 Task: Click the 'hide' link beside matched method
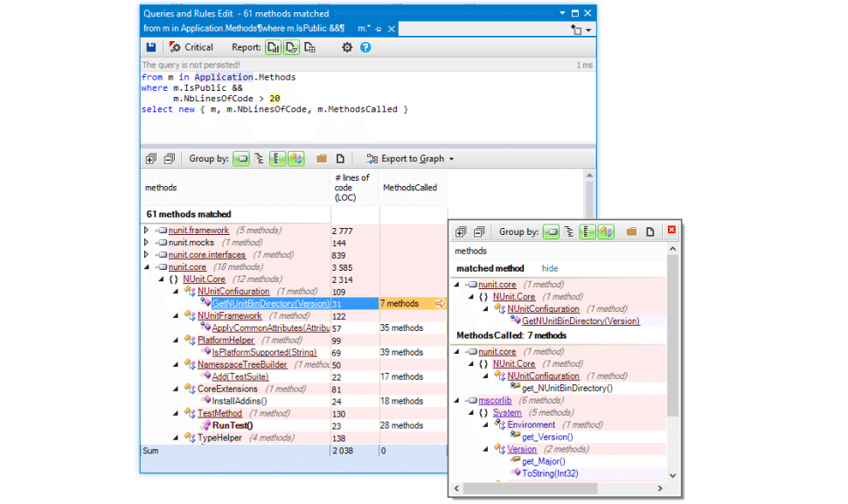[550, 268]
